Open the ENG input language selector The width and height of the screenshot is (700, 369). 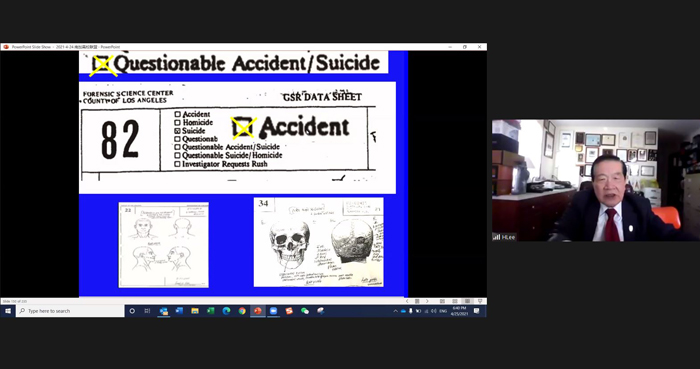443,311
